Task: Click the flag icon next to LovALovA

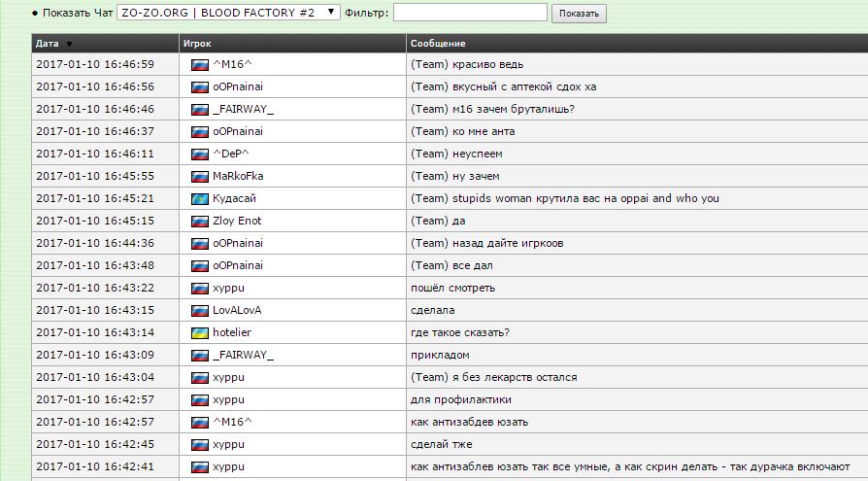Action: 200,310
